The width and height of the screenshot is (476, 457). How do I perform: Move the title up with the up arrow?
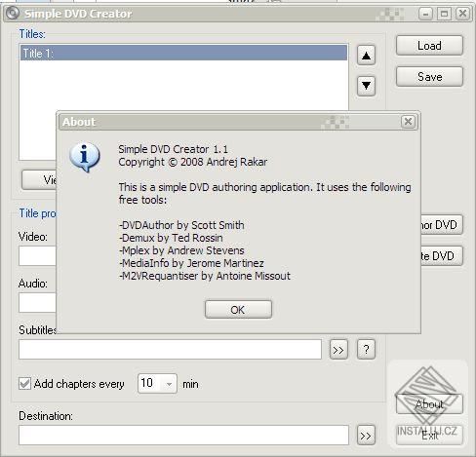[x=366, y=56]
